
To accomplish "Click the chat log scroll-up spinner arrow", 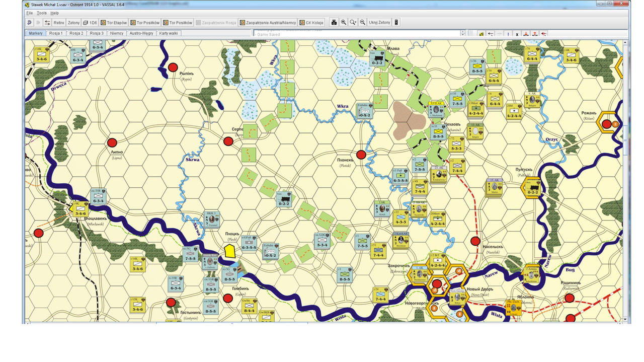I will [463, 32].
